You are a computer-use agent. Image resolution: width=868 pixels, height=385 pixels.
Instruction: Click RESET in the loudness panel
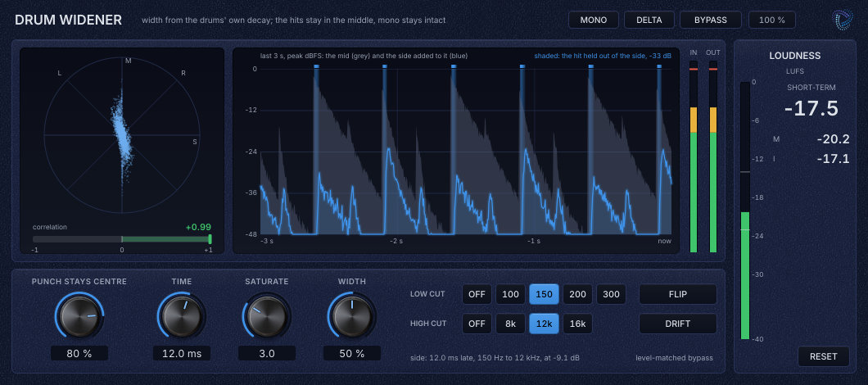(x=823, y=356)
